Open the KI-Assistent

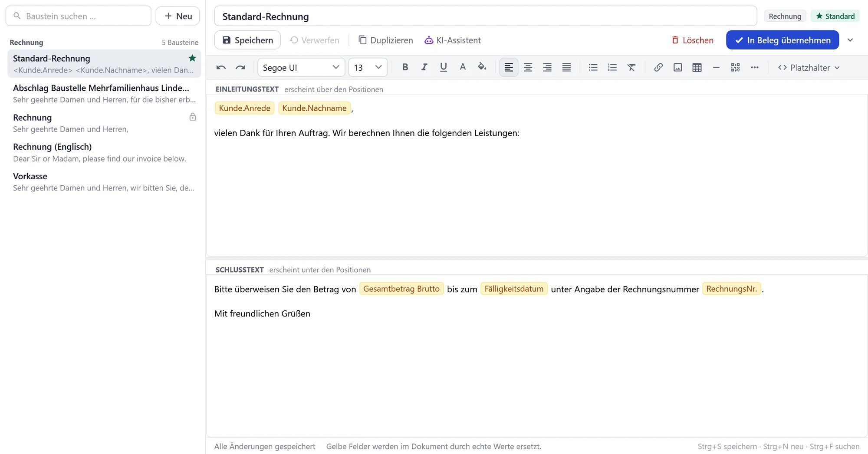(x=453, y=40)
